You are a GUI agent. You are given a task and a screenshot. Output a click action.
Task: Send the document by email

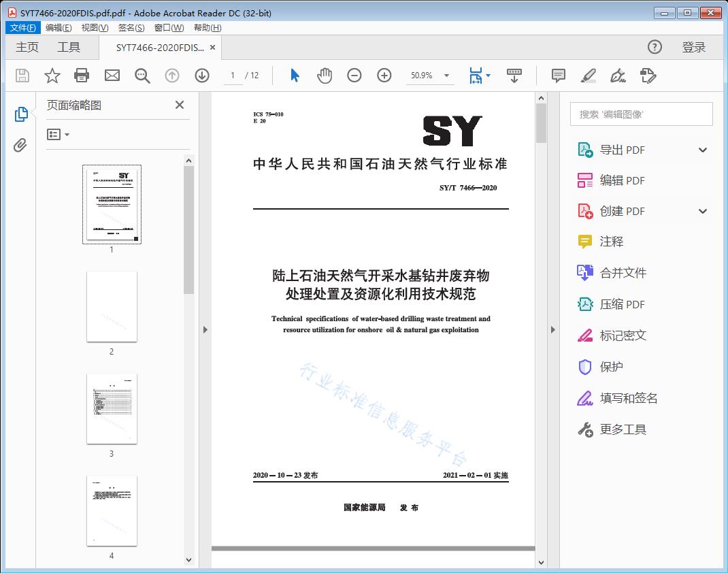click(x=112, y=76)
